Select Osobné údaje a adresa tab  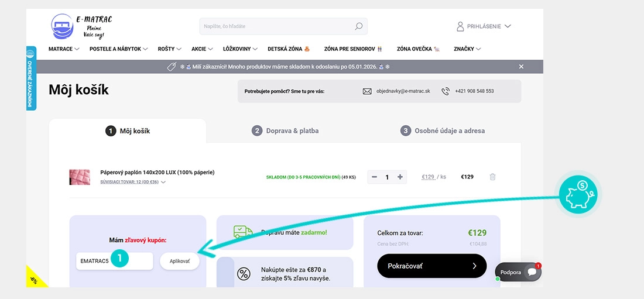[443, 131]
